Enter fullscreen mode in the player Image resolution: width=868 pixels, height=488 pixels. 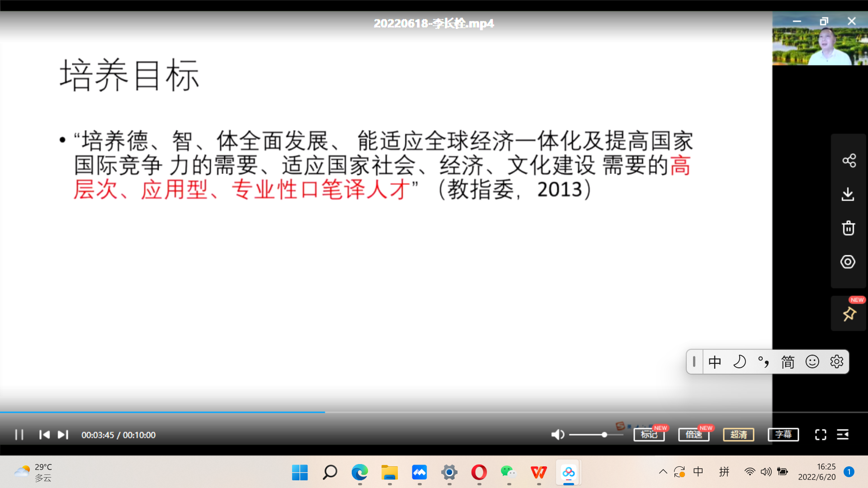[x=820, y=435]
